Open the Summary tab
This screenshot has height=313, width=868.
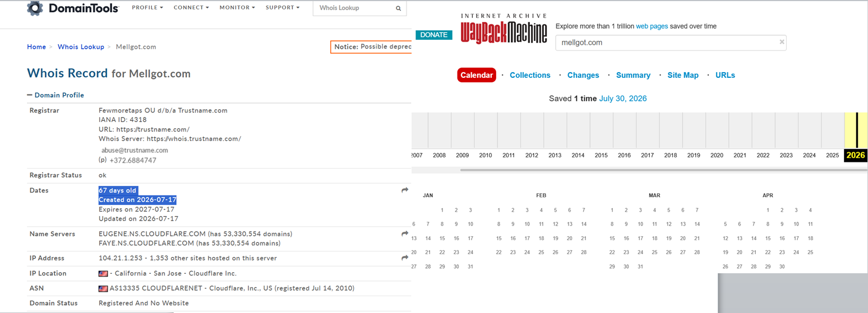click(x=633, y=75)
